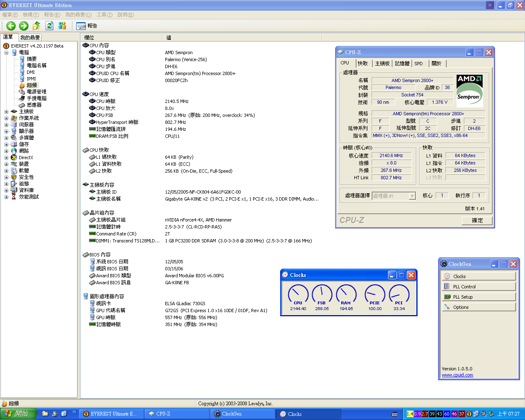
Task: Switch to Clocks in the taskbar
Action: 308,414
